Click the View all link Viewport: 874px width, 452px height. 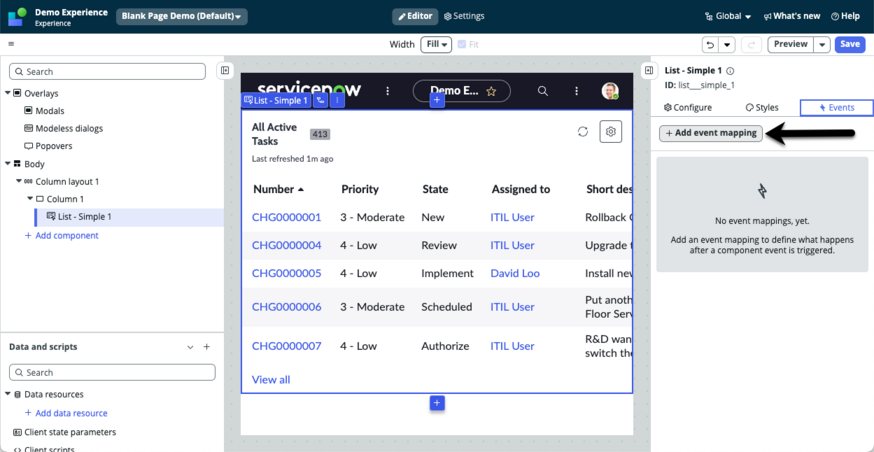[x=271, y=380]
